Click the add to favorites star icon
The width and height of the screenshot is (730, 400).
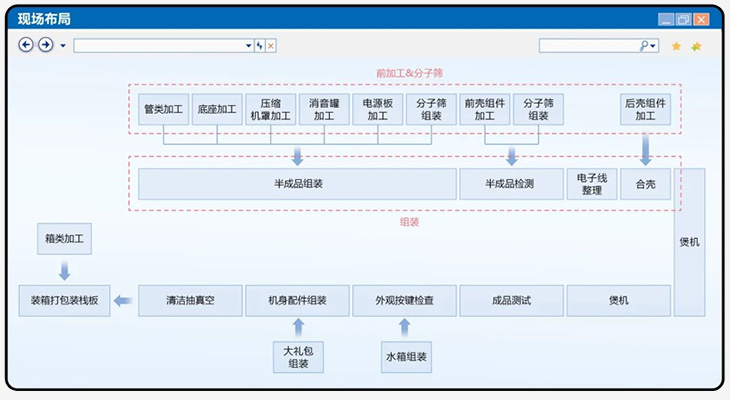(x=697, y=46)
